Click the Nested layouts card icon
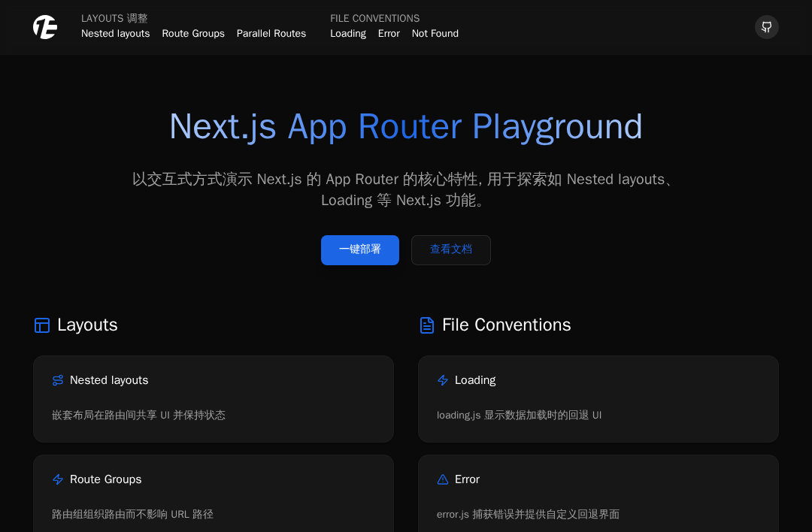Screen dimensions: 812x532 pos(58,380)
